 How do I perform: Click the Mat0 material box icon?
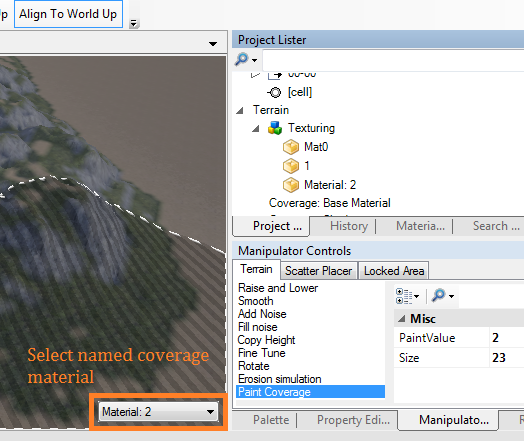pyautogui.click(x=291, y=147)
